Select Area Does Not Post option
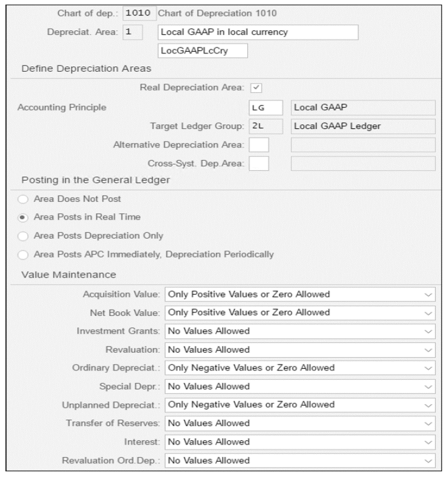This screenshot has width=448, height=478. coord(23,199)
